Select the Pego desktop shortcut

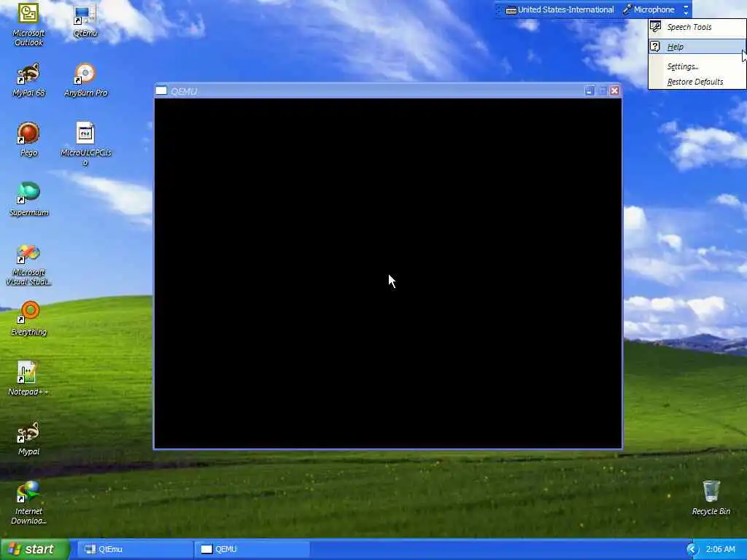(x=28, y=139)
